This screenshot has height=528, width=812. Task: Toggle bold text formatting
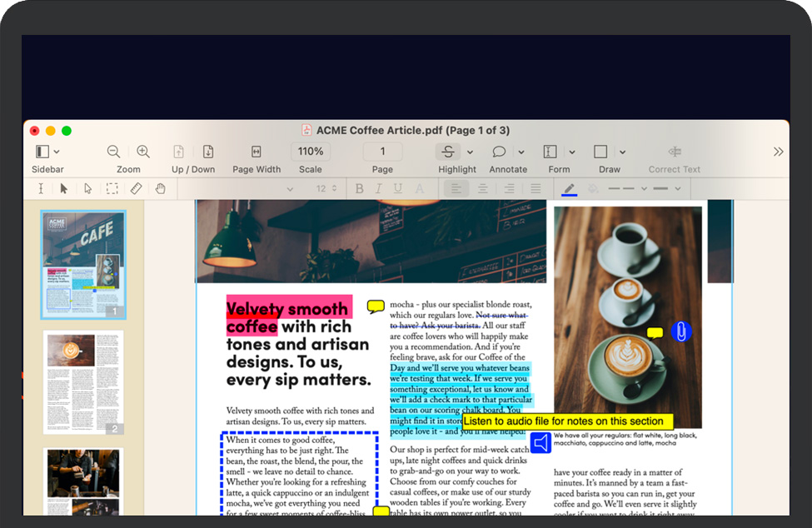tap(359, 189)
